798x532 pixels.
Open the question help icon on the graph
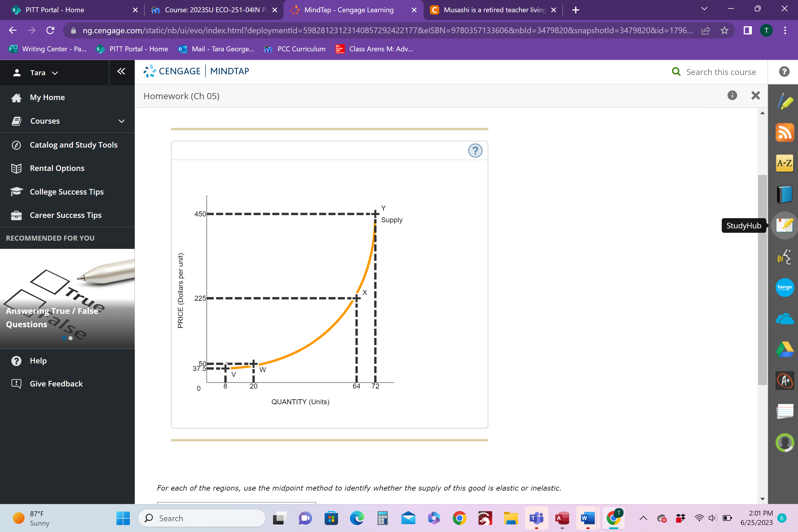(475, 150)
